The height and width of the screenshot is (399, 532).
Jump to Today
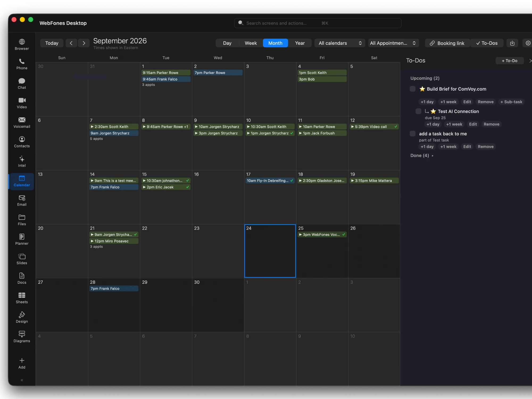point(52,43)
